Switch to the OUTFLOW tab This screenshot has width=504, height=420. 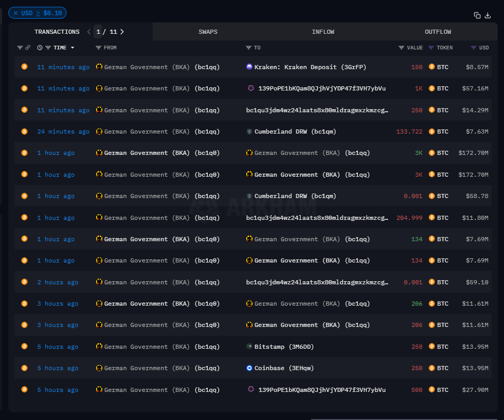click(x=438, y=32)
